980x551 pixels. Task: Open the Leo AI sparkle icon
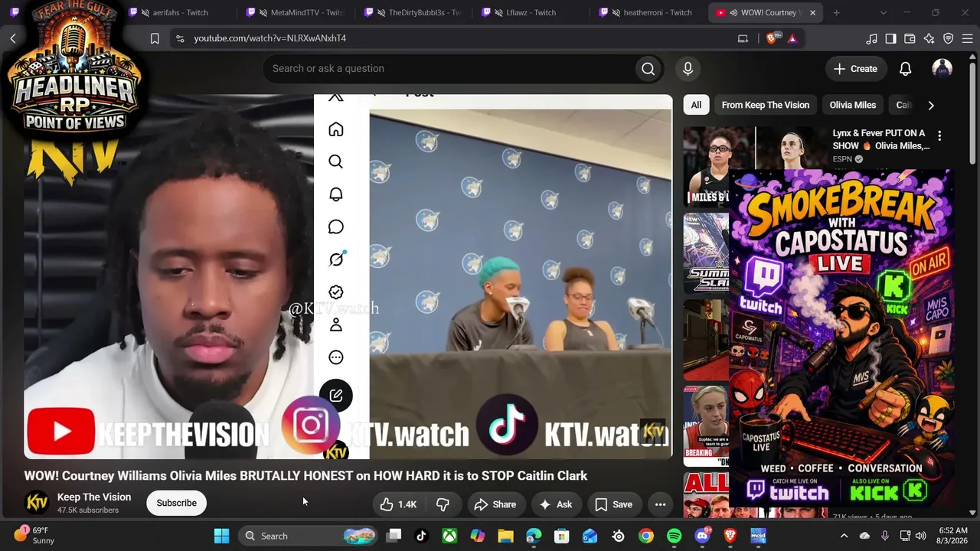[x=929, y=38]
